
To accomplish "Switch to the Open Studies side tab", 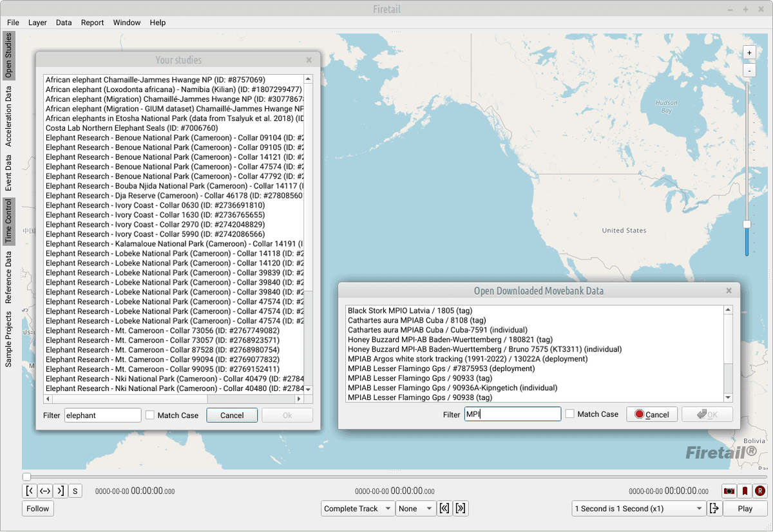I will 8,56.
